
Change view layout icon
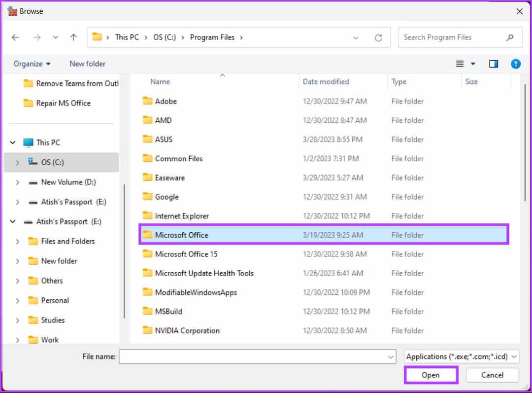[x=460, y=64]
